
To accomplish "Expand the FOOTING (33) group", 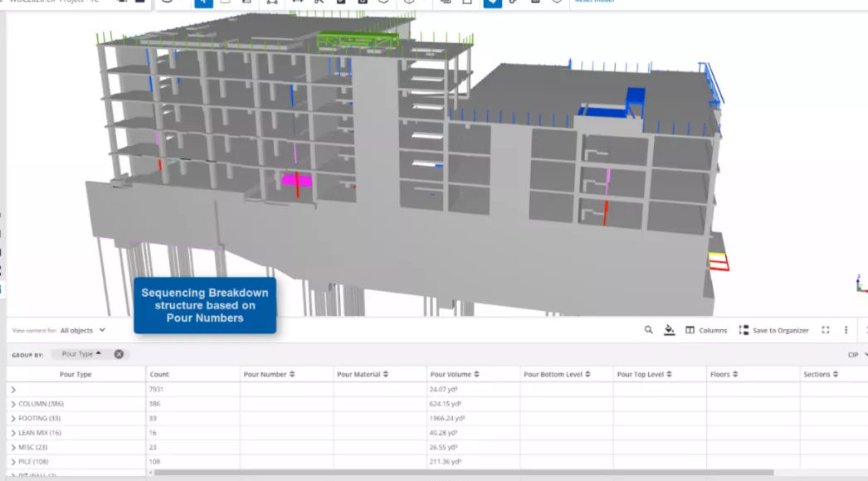I will click(x=13, y=419).
